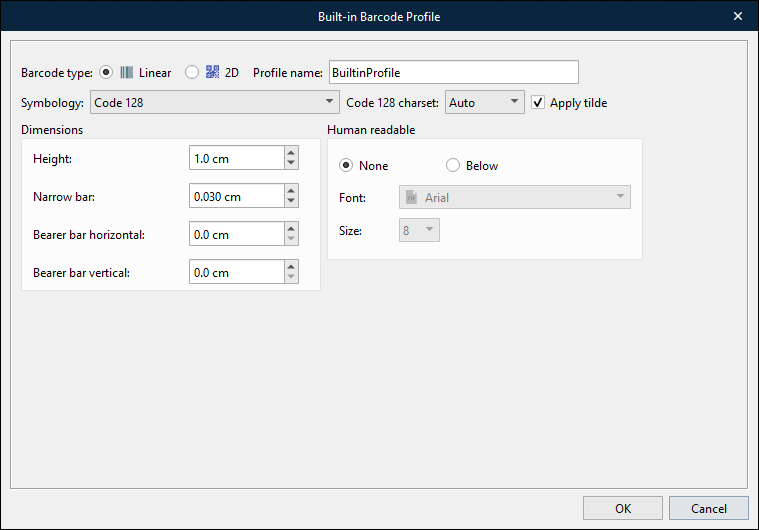
Task: Click the Cancel button
Action: [x=709, y=508]
